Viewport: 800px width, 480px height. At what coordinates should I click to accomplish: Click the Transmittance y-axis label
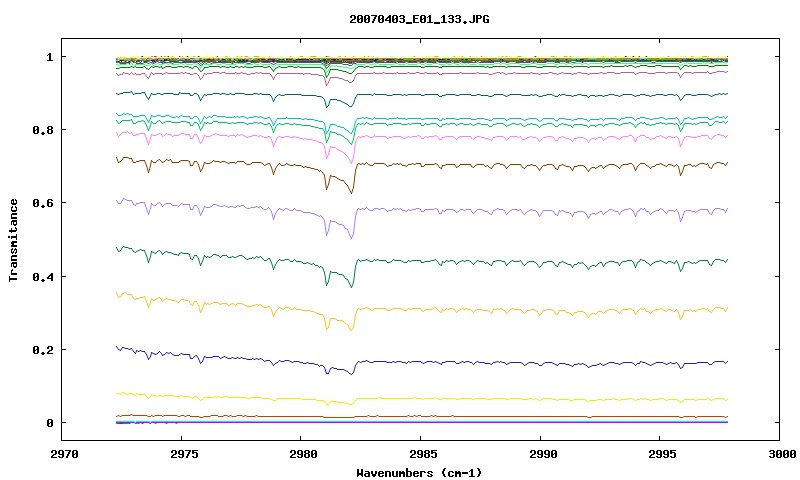[x=13, y=240]
